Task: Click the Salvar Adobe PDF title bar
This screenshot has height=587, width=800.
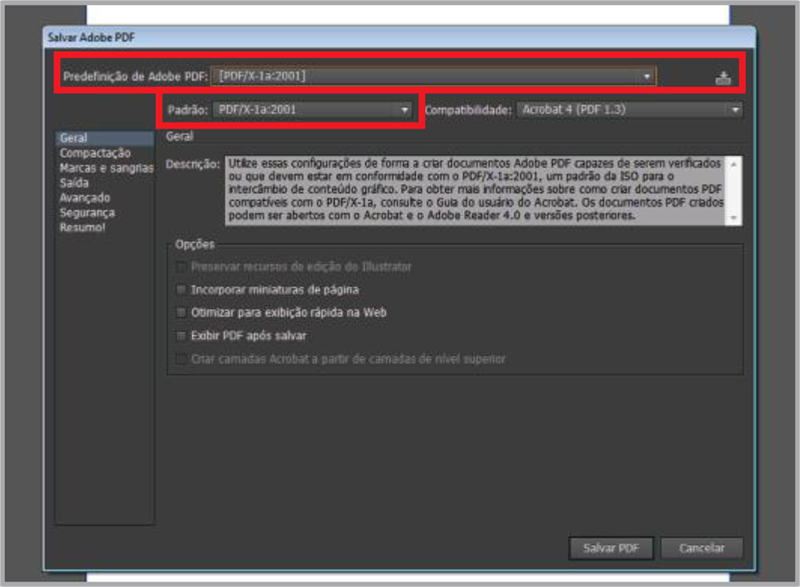Action: point(399,38)
